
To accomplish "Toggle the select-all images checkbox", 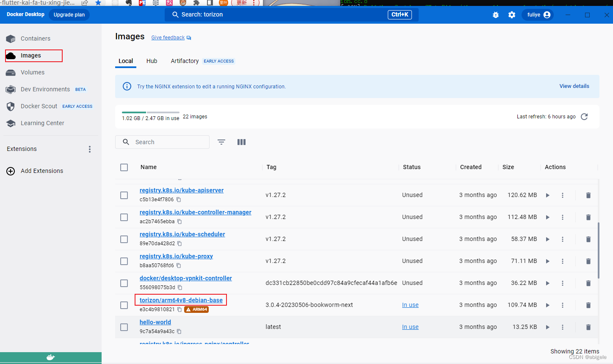I will coord(124,167).
